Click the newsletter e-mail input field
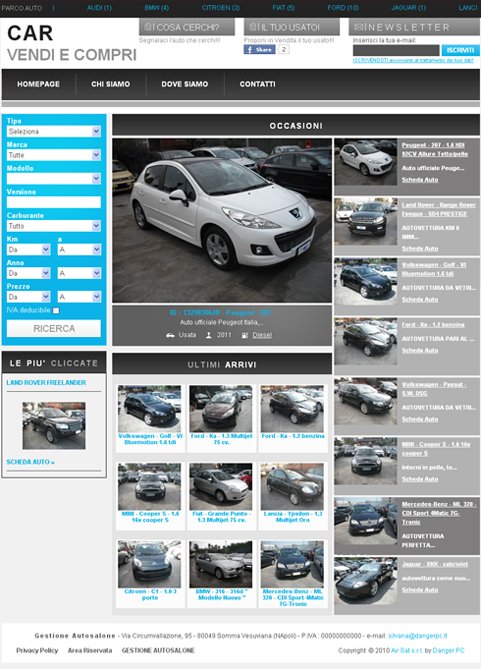The image size is (481, 669). click(x=396, y=50)
